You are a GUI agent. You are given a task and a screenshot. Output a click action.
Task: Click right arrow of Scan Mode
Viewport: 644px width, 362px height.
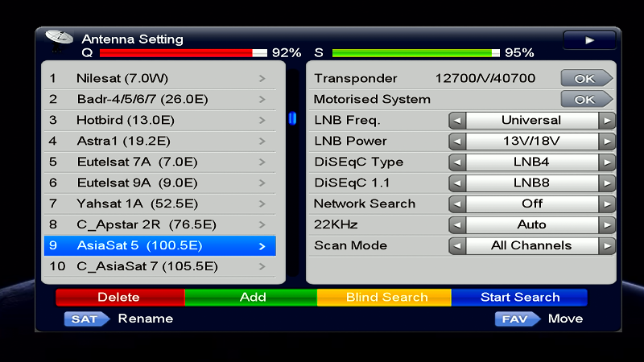[607, 246]
